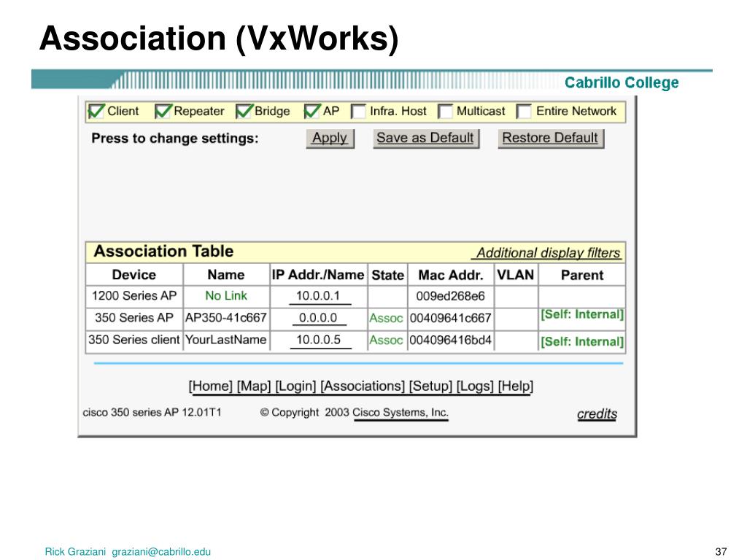Click the Name column header
The image size is (747, 560).
(x=226, y=275)
